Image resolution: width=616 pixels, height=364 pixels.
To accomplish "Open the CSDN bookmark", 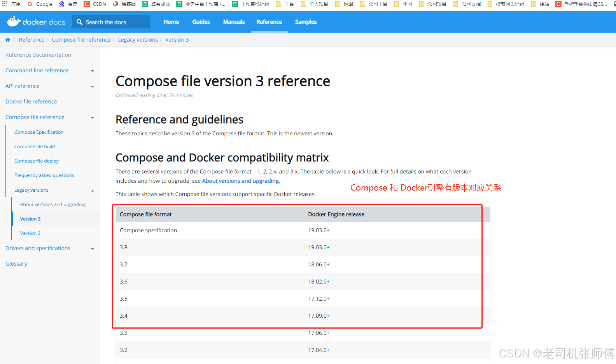I will pyautogui.click(x=95, y=4).
